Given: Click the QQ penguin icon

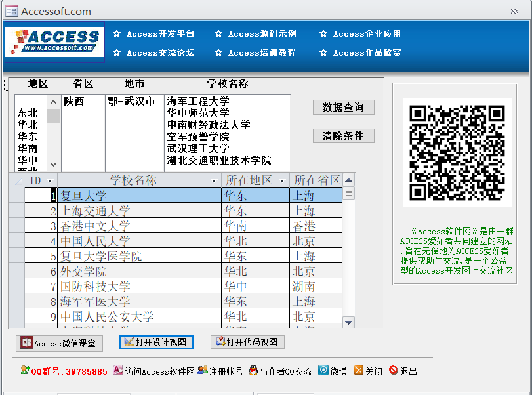Looking at the screenshot, I should [x=253, y=370].
